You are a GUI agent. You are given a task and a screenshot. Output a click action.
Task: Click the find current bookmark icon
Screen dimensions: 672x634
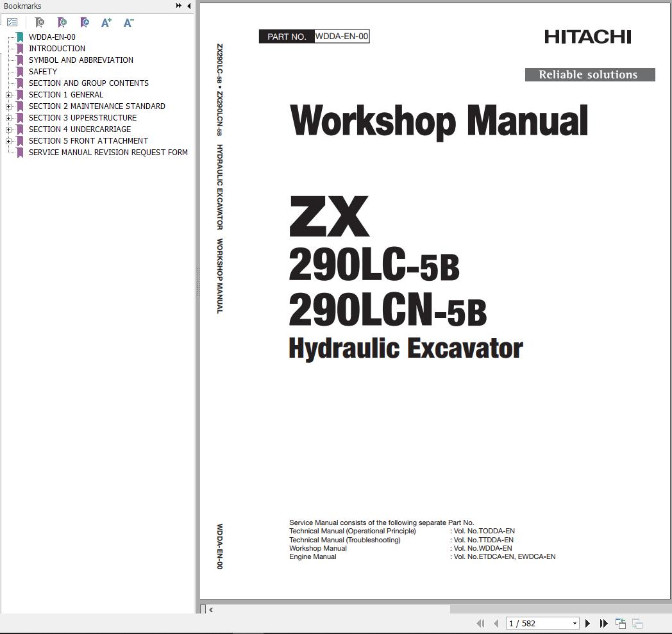click(x=85, y=22)
